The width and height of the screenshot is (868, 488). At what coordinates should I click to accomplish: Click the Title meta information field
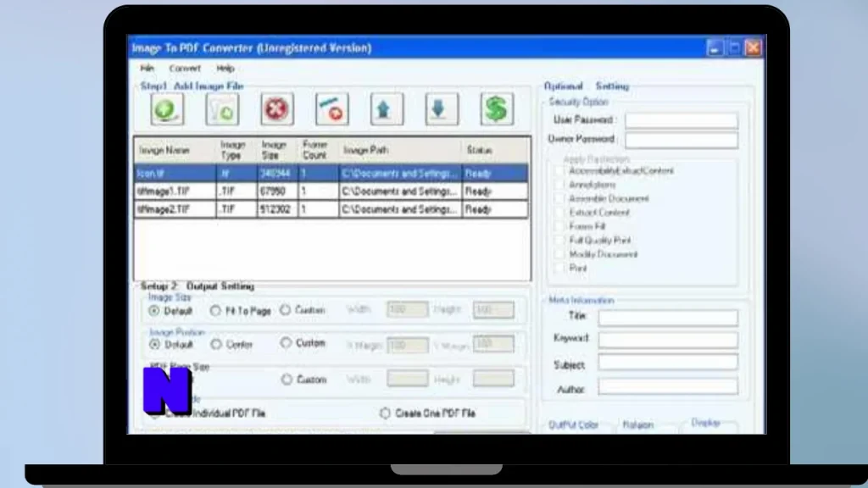pos(668,317)
